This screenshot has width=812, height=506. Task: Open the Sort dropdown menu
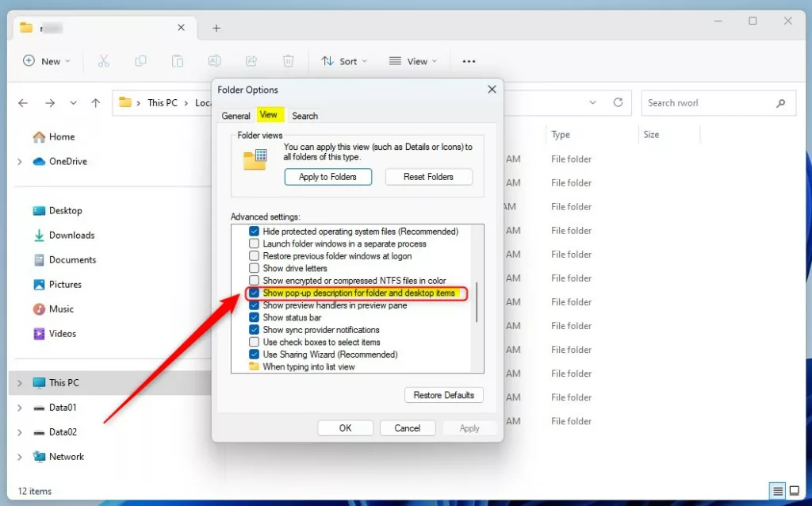click(344, 61)
